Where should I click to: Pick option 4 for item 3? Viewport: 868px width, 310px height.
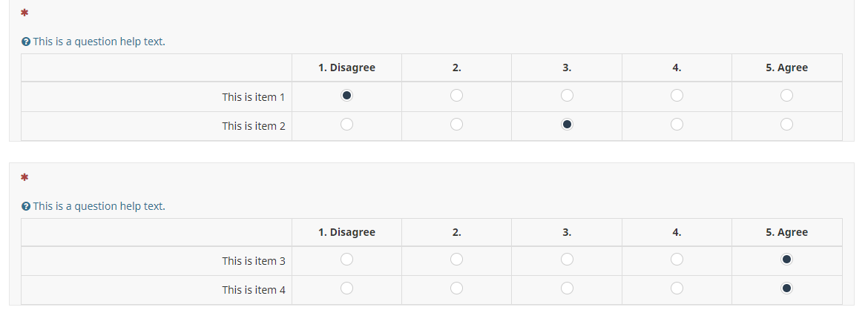[x=677, y=260]
